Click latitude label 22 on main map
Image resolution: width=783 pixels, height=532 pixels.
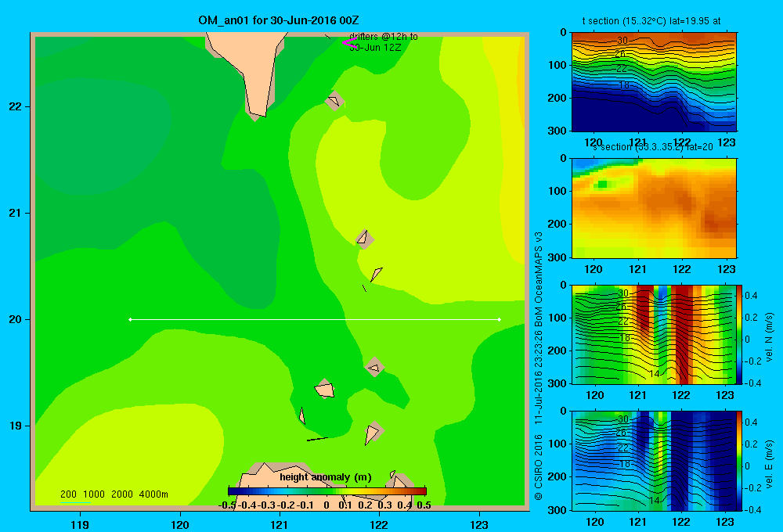click(16, 107)
